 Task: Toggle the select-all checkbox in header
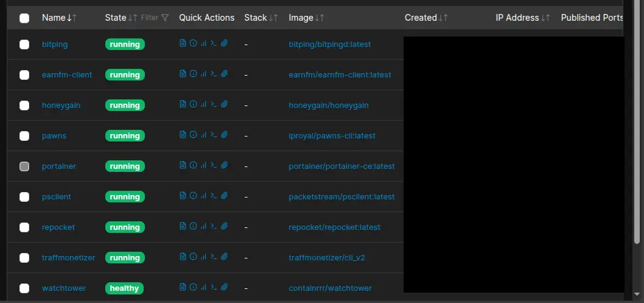(24, 18)
